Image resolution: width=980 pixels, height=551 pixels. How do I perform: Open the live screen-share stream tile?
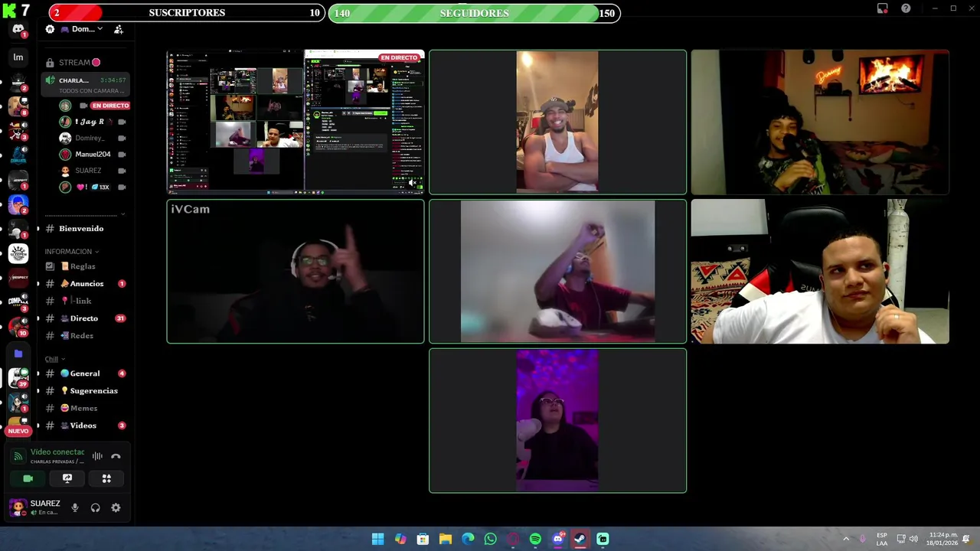(296, 122)
